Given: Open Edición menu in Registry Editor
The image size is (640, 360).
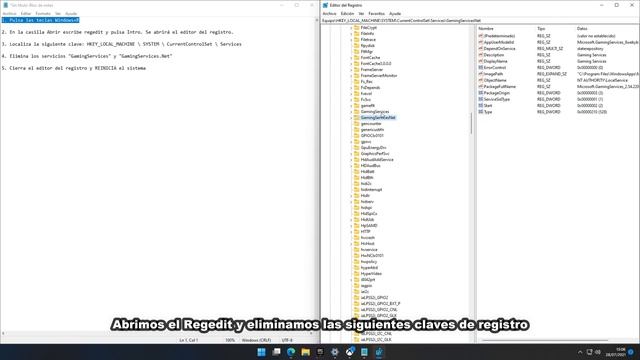Looking at the screenshot, I should click(x=347, y=13).
